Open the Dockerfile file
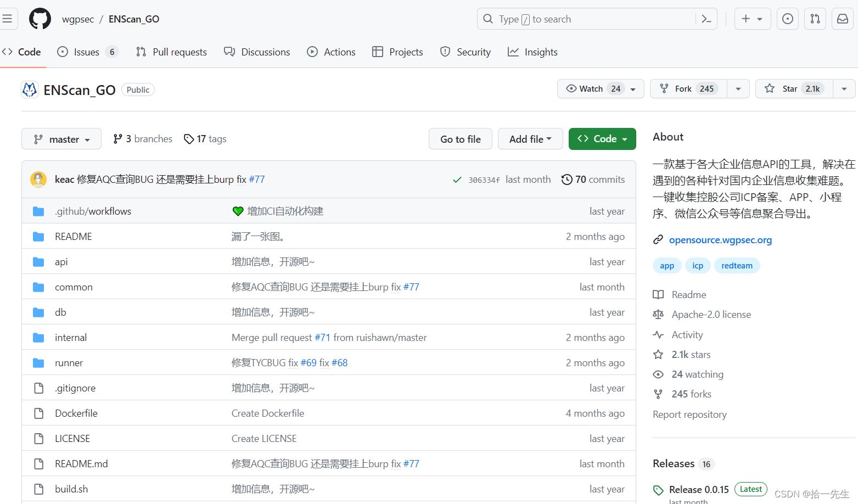Image resolution: width=858 pixels, height=504 pixels. click(76, 413)
